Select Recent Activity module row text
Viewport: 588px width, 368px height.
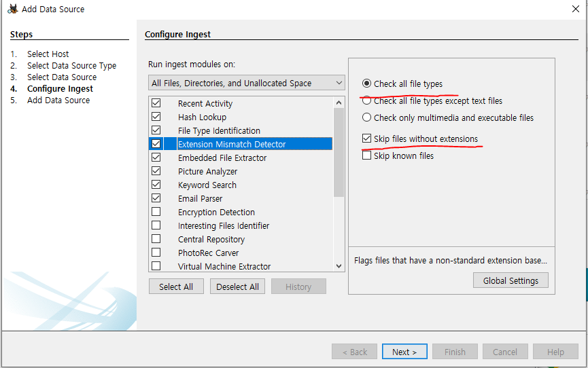coord(205,103)
